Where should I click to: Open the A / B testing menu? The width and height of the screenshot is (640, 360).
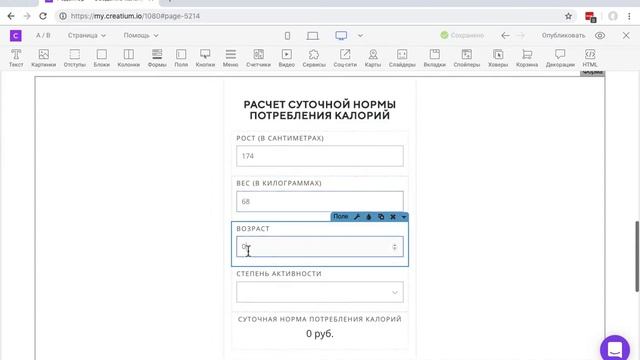point(43,36)
